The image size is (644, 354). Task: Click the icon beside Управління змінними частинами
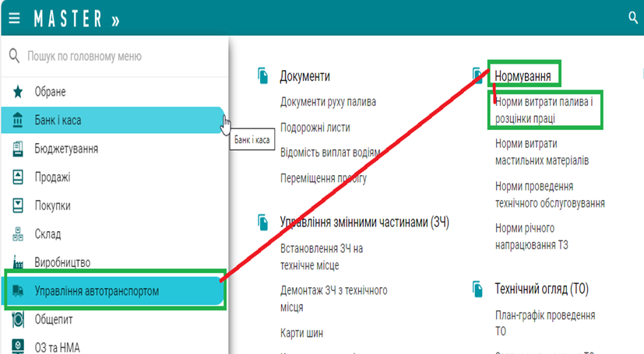tap(263, 223)
